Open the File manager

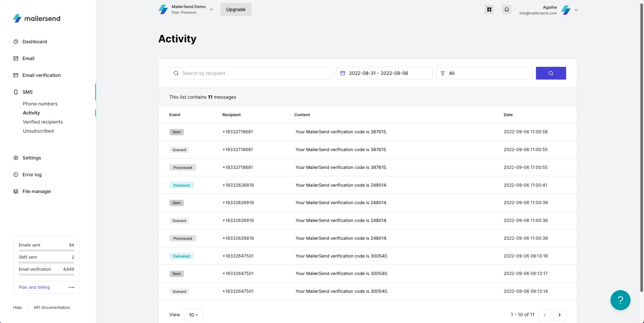click(37, 191)
